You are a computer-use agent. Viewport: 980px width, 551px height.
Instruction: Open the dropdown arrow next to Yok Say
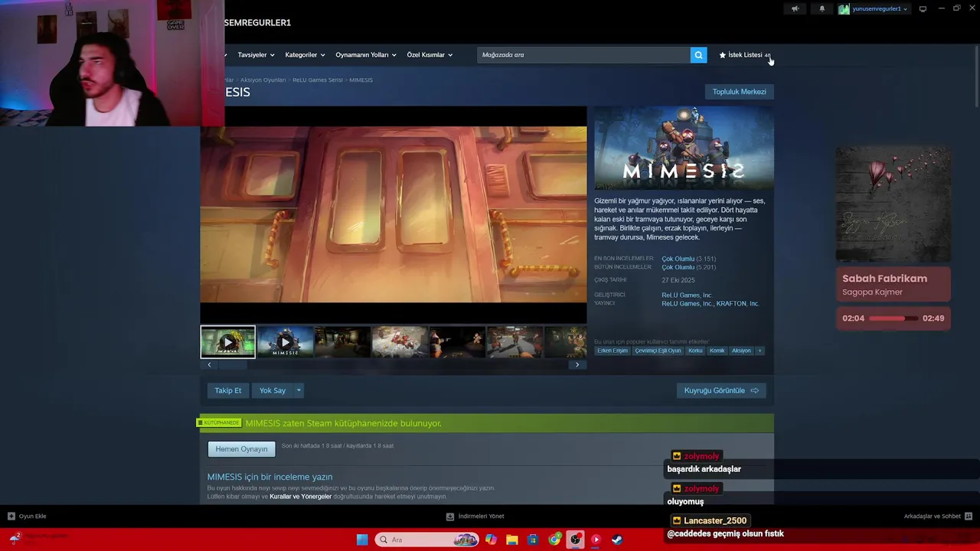click(x=299, y=390)
